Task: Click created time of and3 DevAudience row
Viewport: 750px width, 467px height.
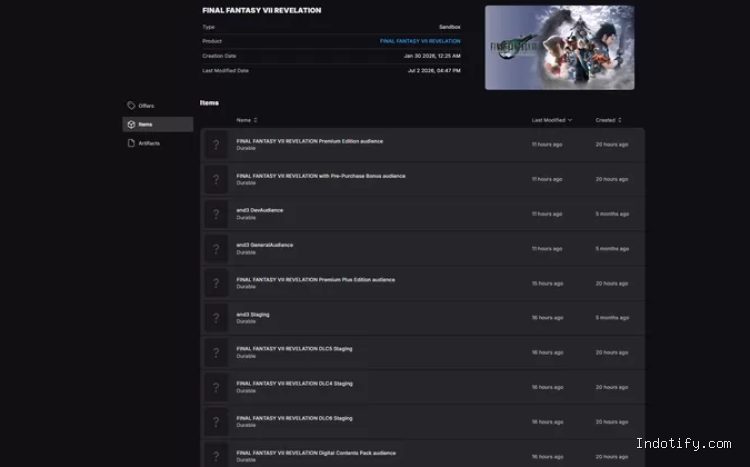Action: (x=612, y=214)
